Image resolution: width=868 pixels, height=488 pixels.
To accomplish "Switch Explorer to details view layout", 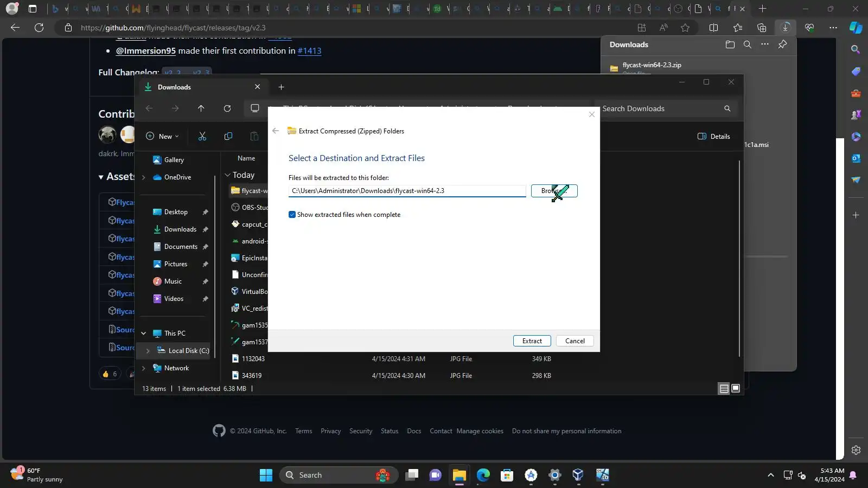I will [724, 388].
